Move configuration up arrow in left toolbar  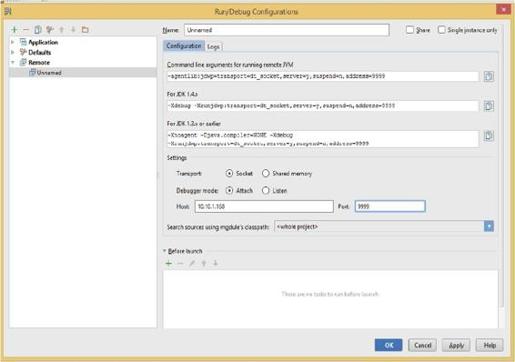coord(62,30)
